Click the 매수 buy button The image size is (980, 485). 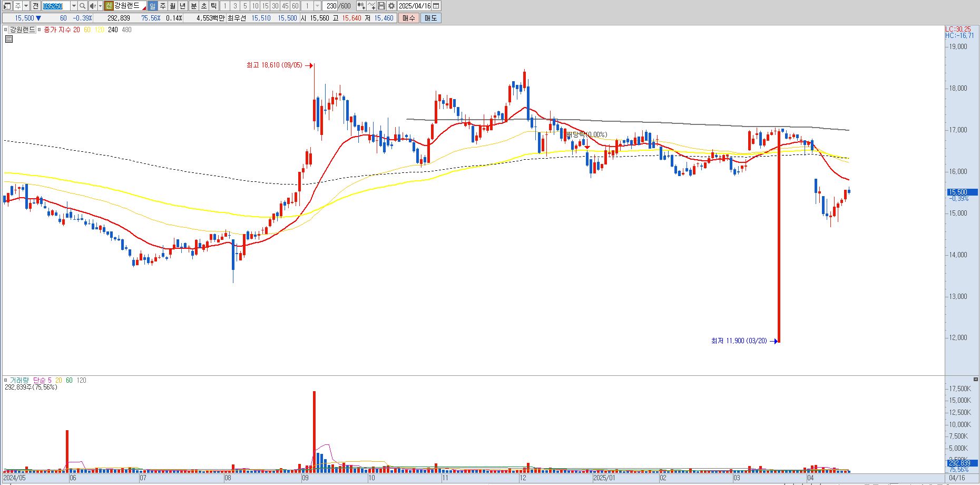pos(408,18)
